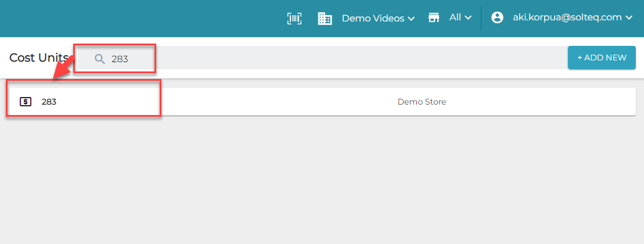Expand the chevron beside All
The width and height of the screenshot is (644, 244).
(x=468, y=18)
